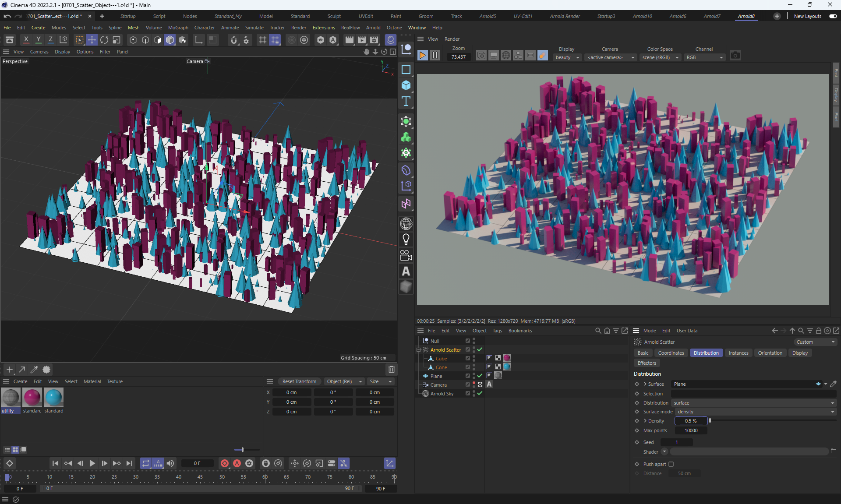Select the Rotate tool in the toolbar
The image size is (841, 504).
104,40
